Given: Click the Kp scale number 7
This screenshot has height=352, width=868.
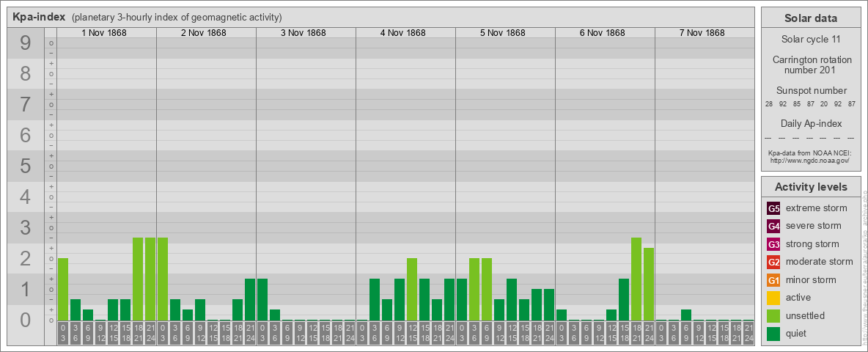Looking at the screenshot, I should [x=26, y=104].
